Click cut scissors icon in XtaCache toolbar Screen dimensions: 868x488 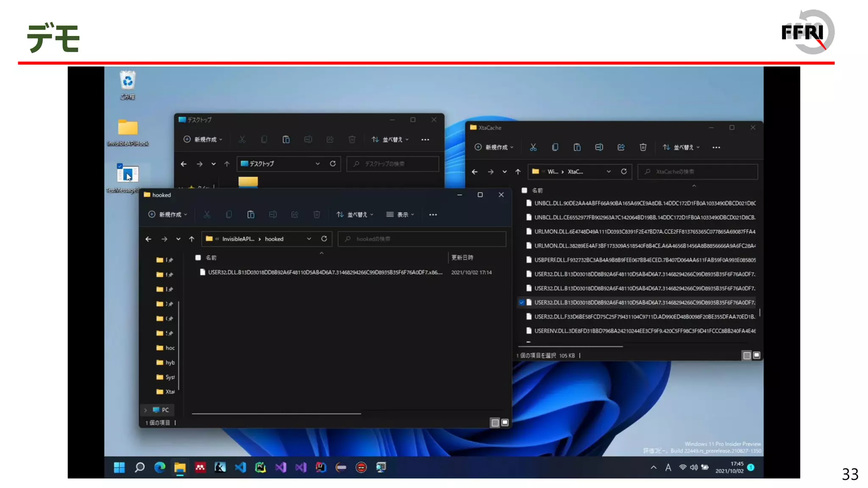[x=533, y=147]
